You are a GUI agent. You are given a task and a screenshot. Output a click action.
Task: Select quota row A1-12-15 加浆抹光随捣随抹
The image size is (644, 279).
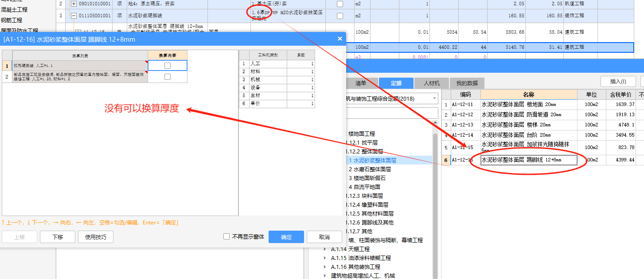click(543, 147)
